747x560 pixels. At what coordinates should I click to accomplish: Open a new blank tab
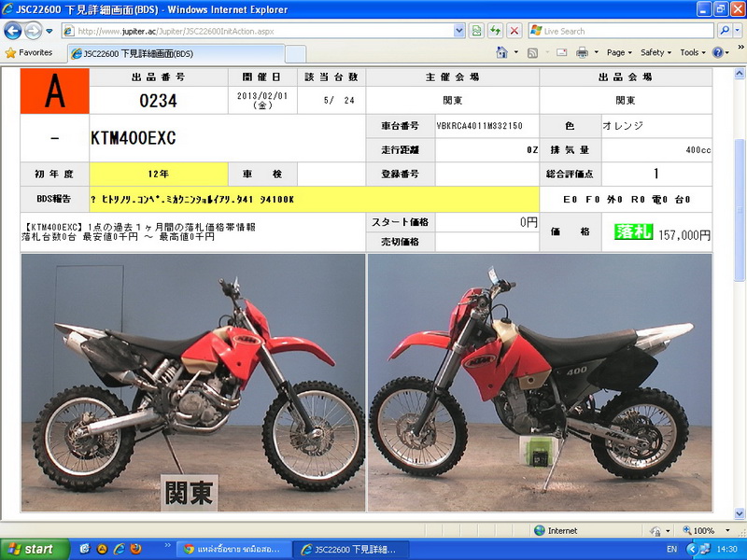pyautogui.click(x=295, y=54)
